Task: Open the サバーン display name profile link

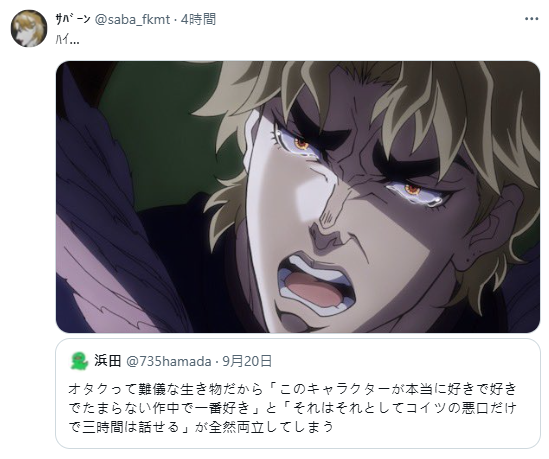Action: click(x=73, y=19)
